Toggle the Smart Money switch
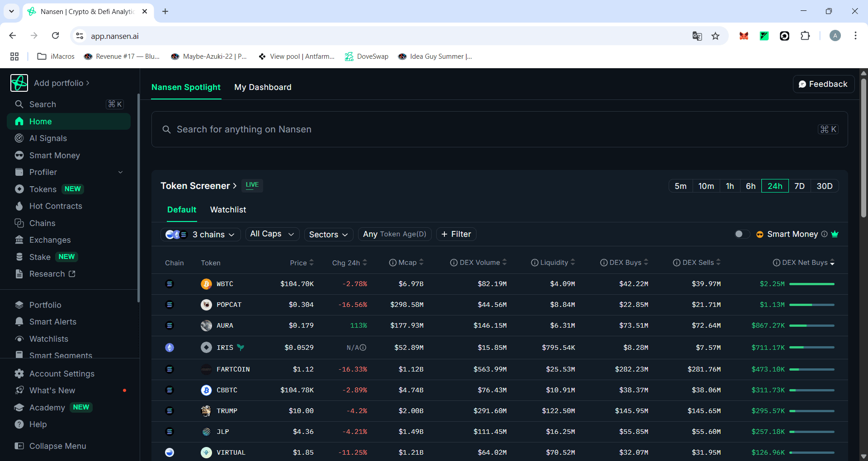The image size is (868, 461). click(x=742, y=234)
